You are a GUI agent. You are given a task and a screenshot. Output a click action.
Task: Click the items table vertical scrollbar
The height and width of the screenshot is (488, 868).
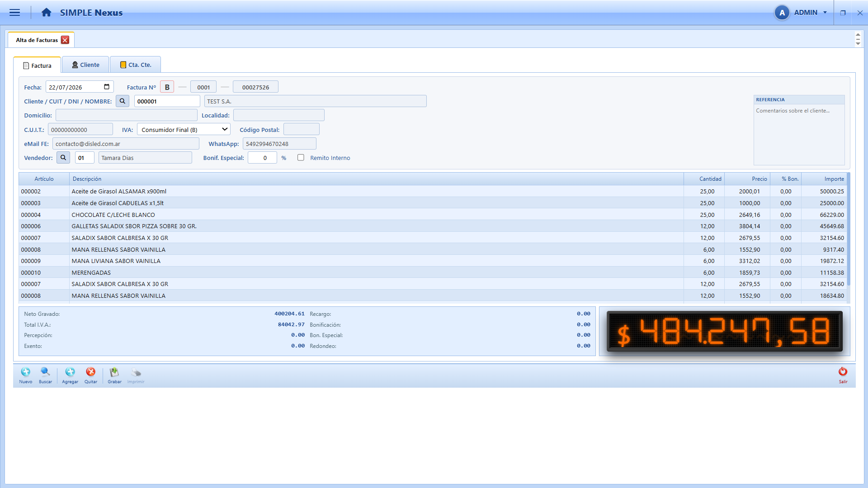tap(849, 230)
